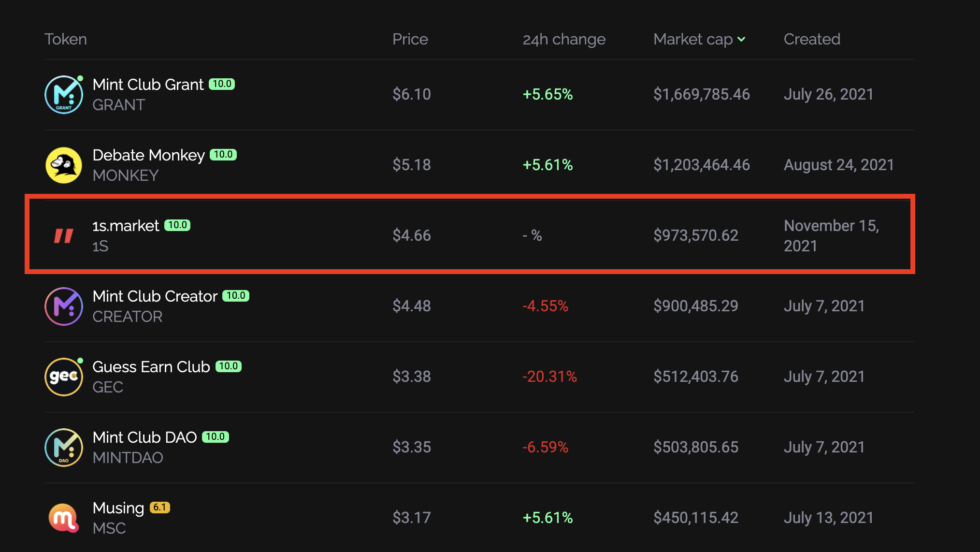Open the Mint Club Grant token name
This screenshot has width=980, height=552.
(x=148, y=85)
